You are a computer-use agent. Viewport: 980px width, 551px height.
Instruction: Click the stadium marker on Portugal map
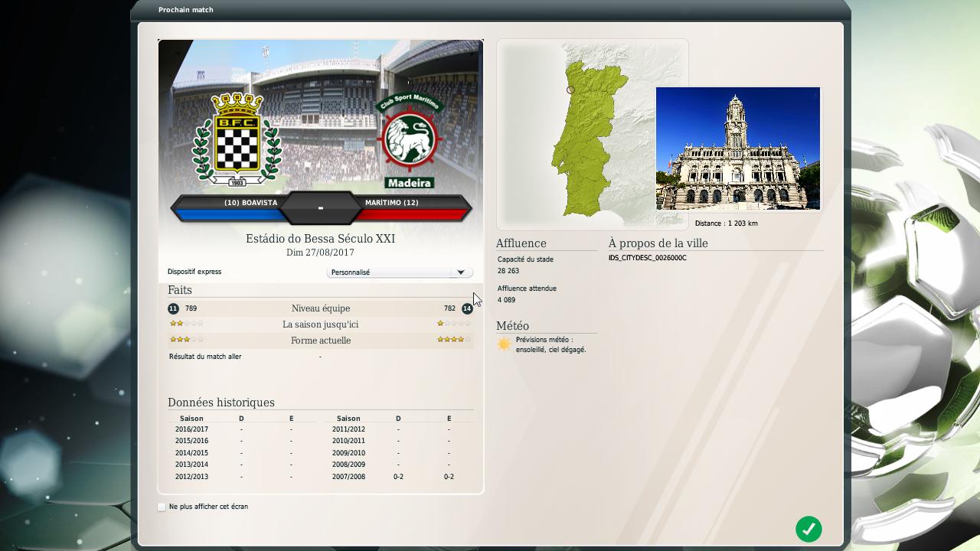tap(570, 90)
